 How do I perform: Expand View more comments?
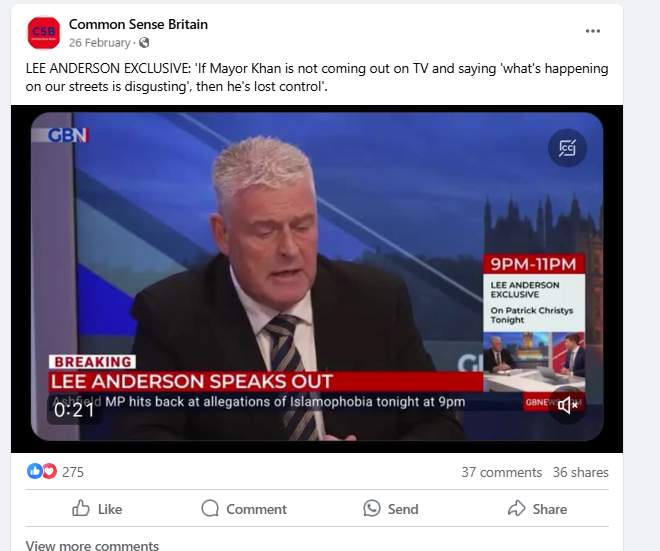pos(92,545)
